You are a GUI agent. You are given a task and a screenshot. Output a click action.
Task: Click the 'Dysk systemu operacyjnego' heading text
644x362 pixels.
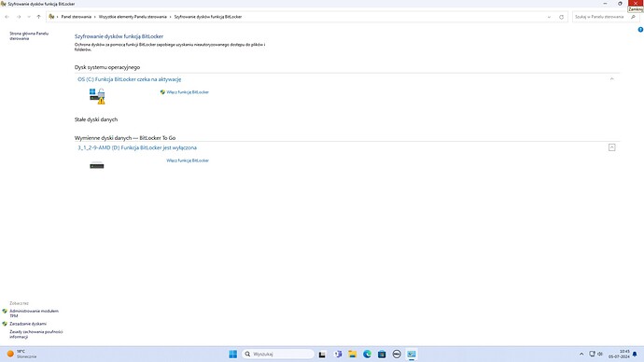tap(107, 67)
